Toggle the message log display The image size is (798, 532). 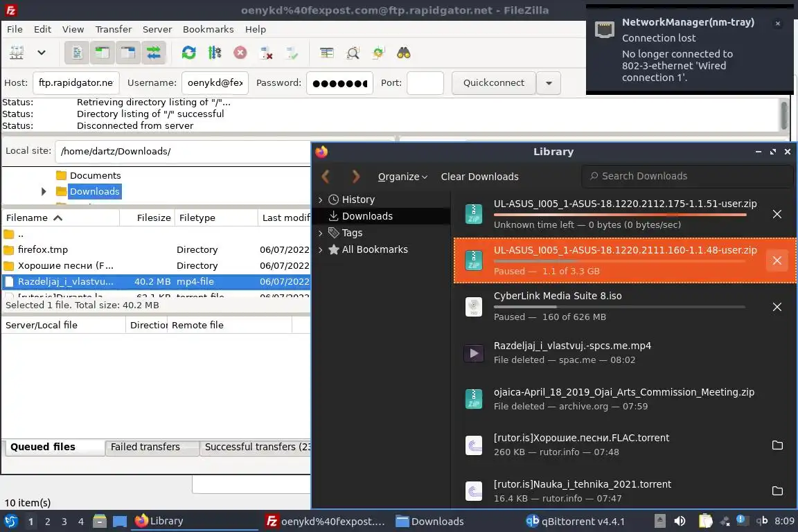(77, 53)
